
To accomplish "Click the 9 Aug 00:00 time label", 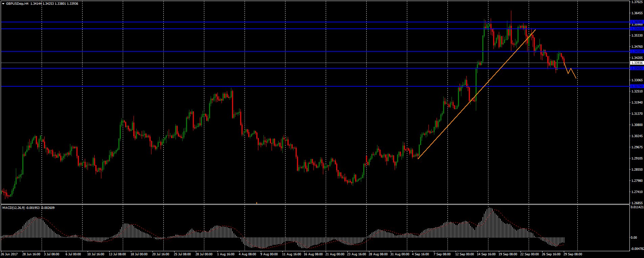I will click(269, 254).
